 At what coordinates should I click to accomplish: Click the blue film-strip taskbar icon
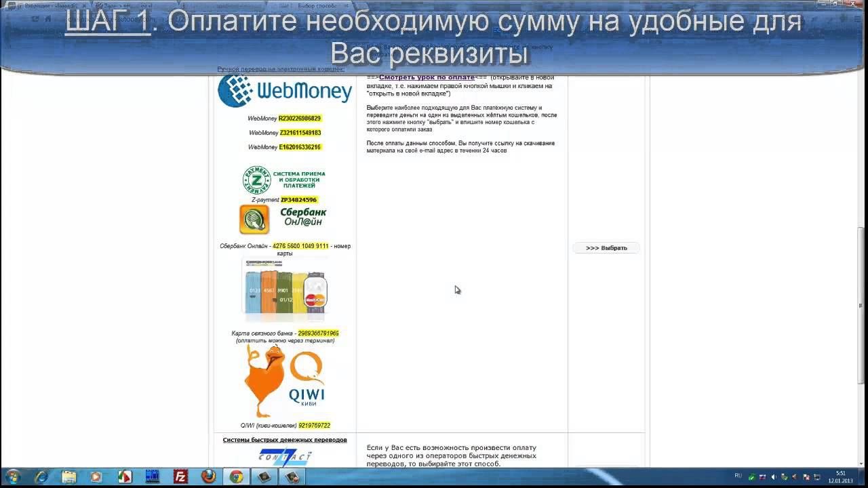coord(153,477)
